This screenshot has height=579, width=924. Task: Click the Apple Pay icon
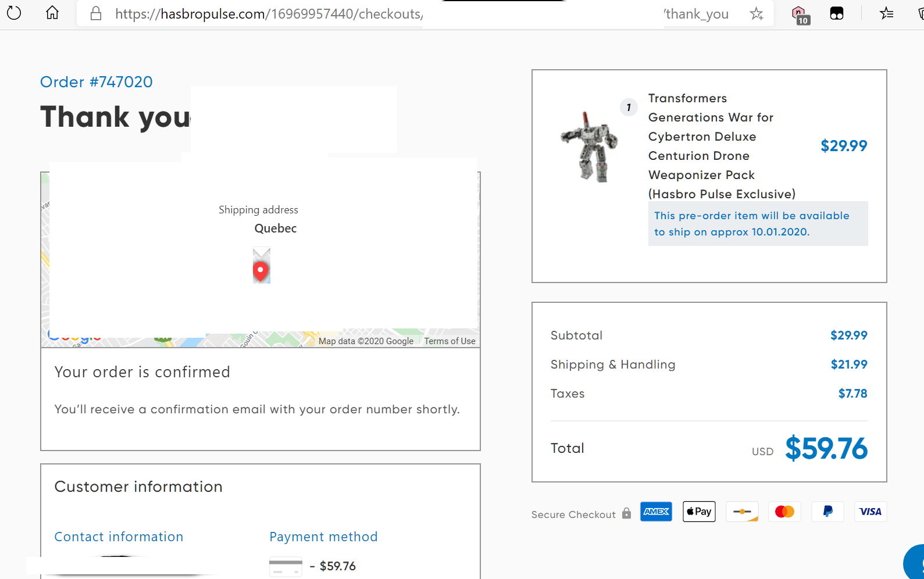click(x=699, y=512)
